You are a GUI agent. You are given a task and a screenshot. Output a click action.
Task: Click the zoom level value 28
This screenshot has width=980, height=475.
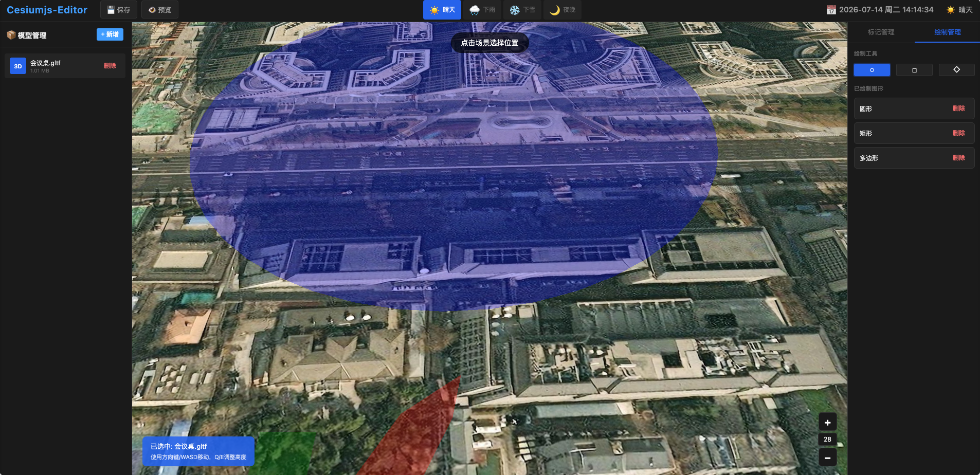pos(827,440)
